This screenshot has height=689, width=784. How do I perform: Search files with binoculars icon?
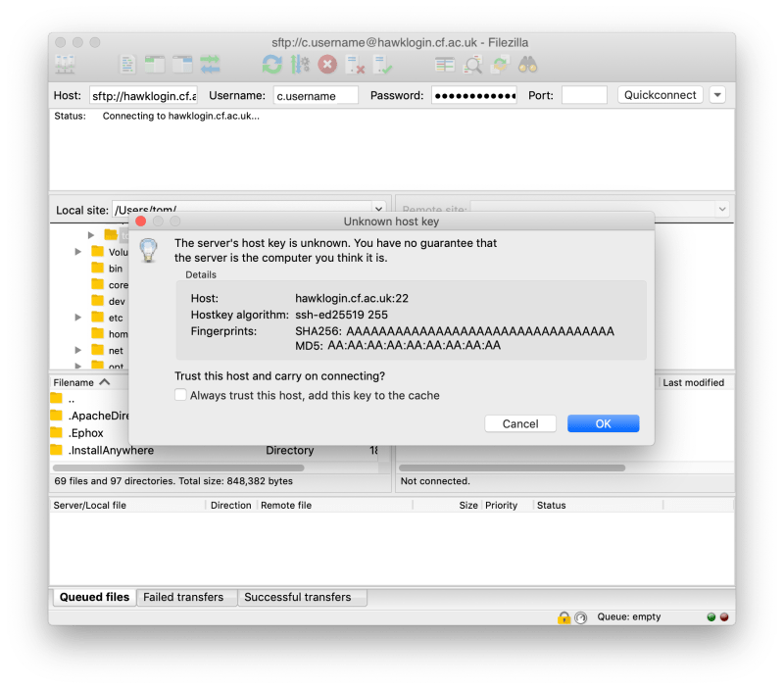[x=527, y=65]
